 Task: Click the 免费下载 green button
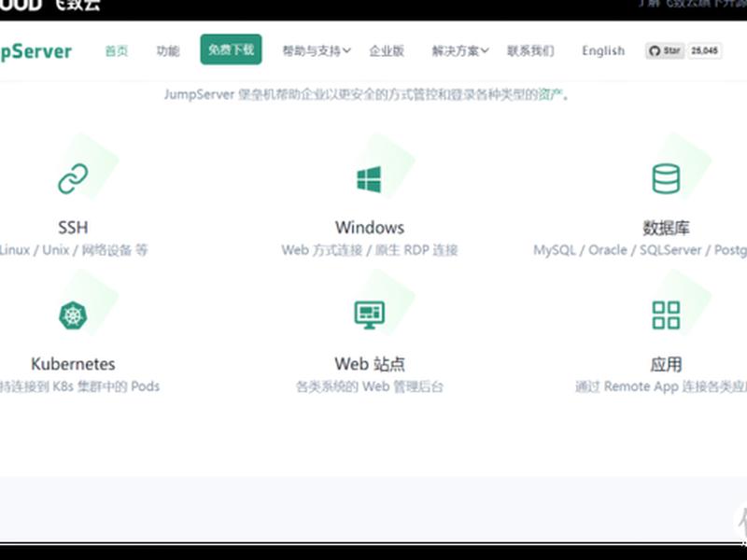point(231,49)
